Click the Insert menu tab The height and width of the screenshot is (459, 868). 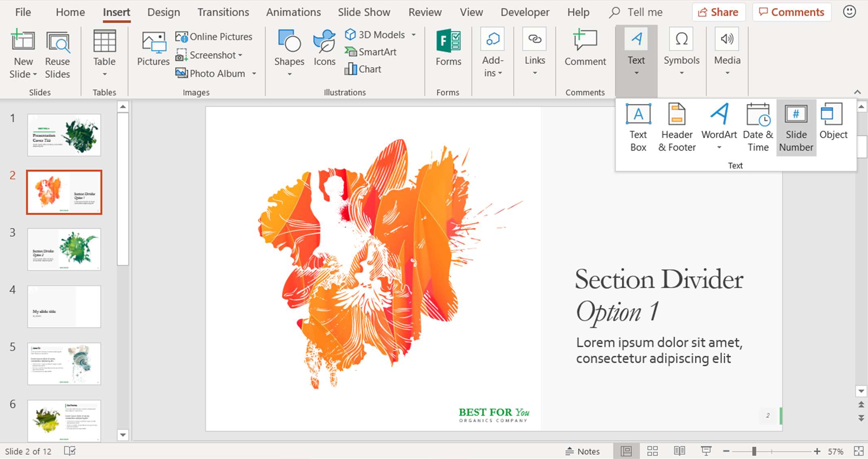(115, 11)
